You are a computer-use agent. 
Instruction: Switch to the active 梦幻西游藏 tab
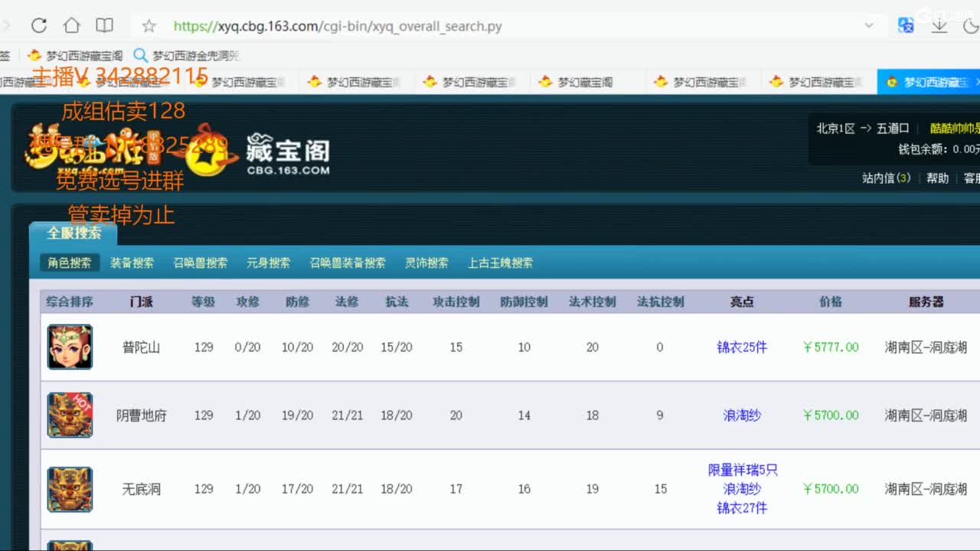[x=928, y=82]
